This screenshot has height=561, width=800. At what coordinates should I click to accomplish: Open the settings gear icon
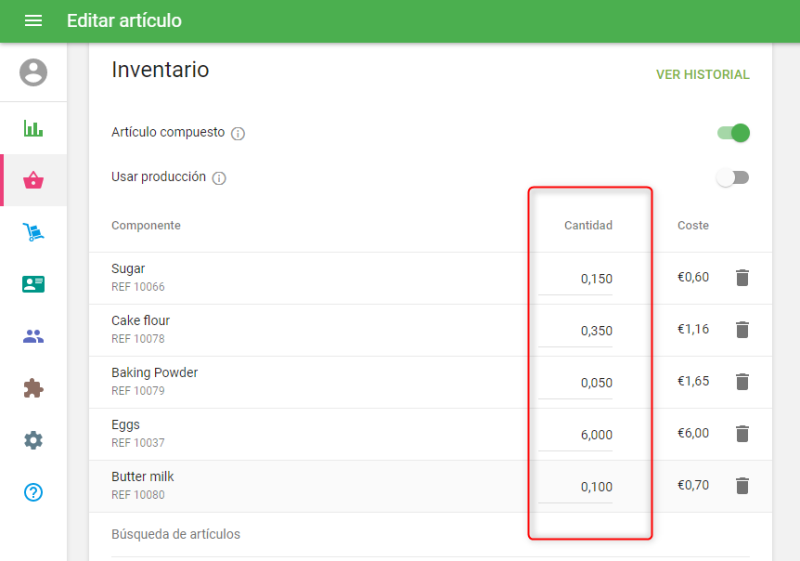[x=33, y=440]
